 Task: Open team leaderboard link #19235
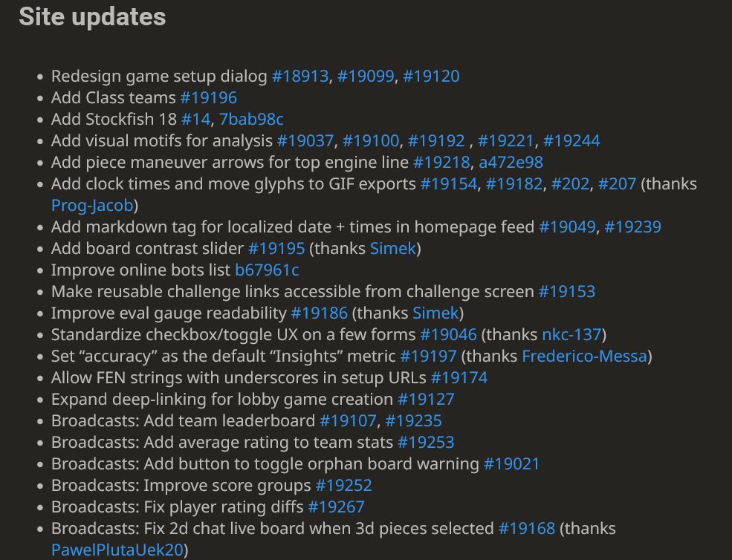[x=413, y=420]
